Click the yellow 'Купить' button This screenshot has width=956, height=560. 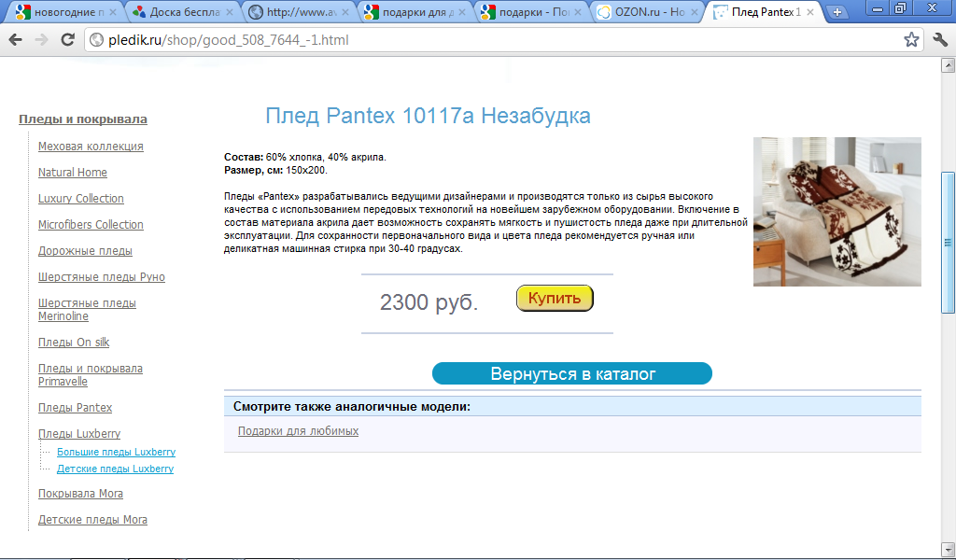pyautogui.click(x=555, y=298)
